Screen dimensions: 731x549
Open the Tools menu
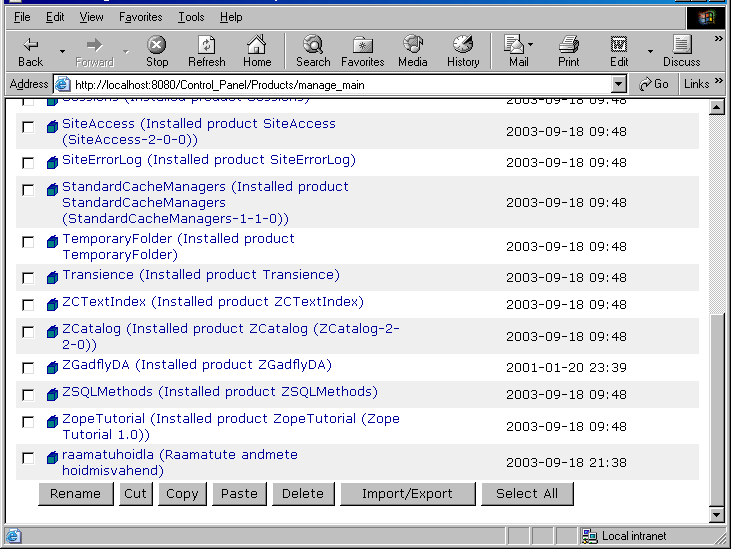[191, 17]
